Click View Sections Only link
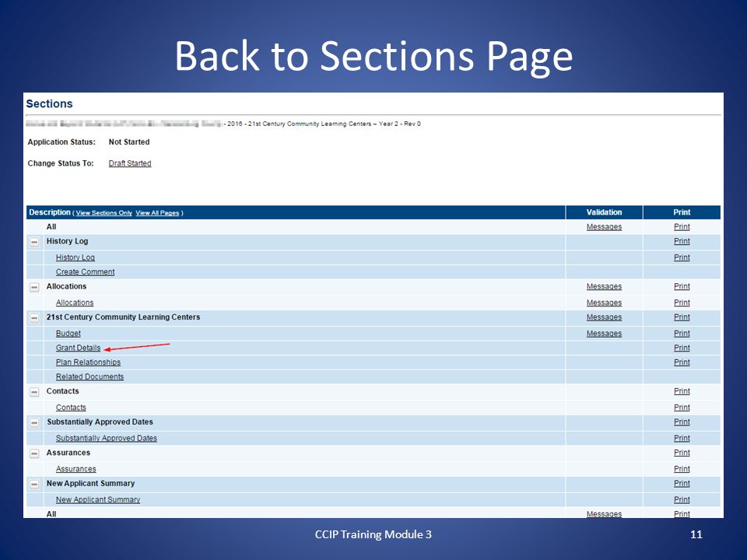The height and width of the screenshot is (560, 747). click(x=103, y=213)
